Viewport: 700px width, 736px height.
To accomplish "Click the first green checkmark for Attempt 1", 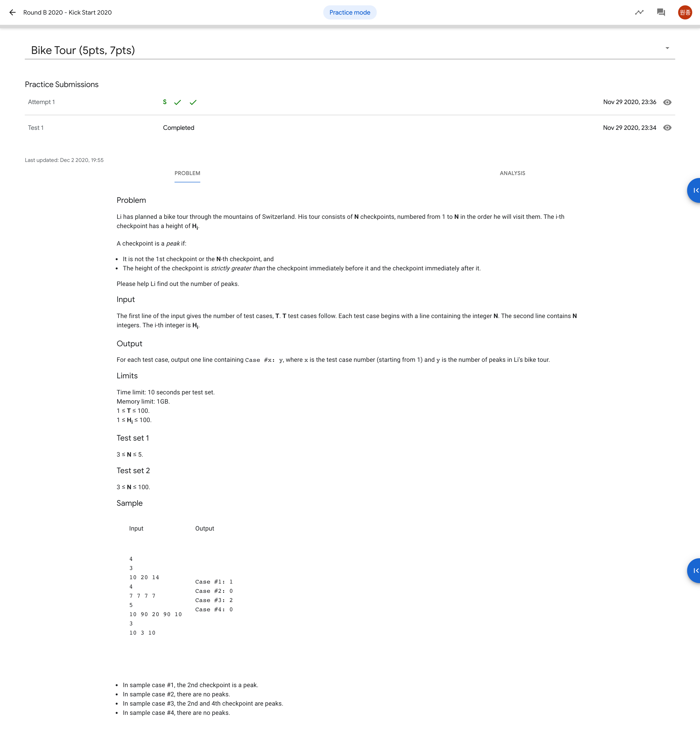I will tap(178, 102).
